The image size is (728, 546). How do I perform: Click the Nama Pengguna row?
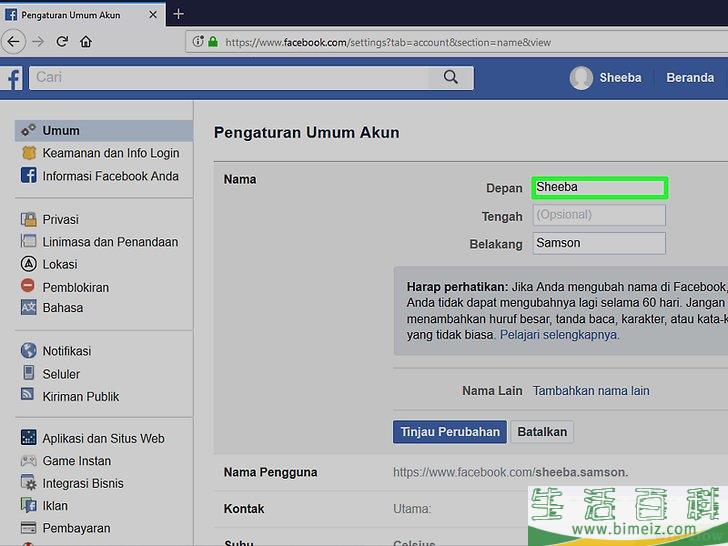coord(471,472)
